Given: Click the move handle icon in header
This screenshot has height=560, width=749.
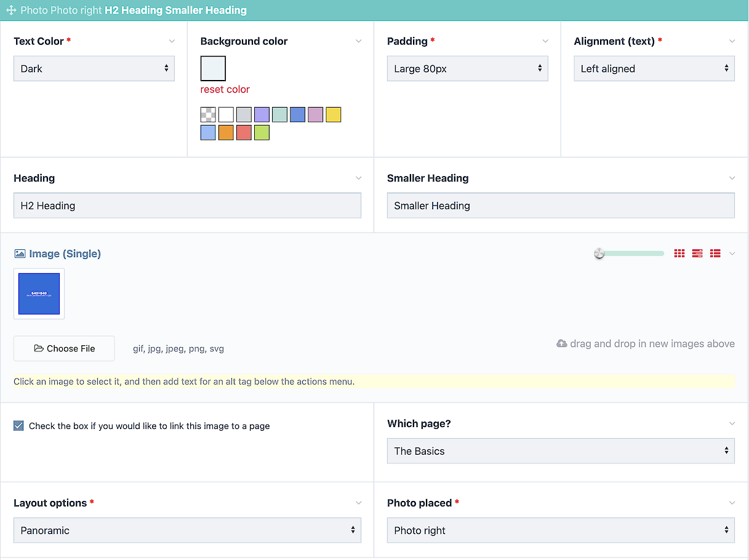Looking at the screenshot, I should tap(10, 10).
